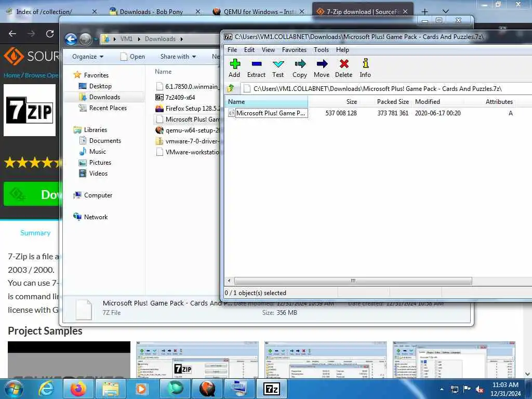Open 7-Zip View menu
The image size is (532, 399).
[268, 50]
